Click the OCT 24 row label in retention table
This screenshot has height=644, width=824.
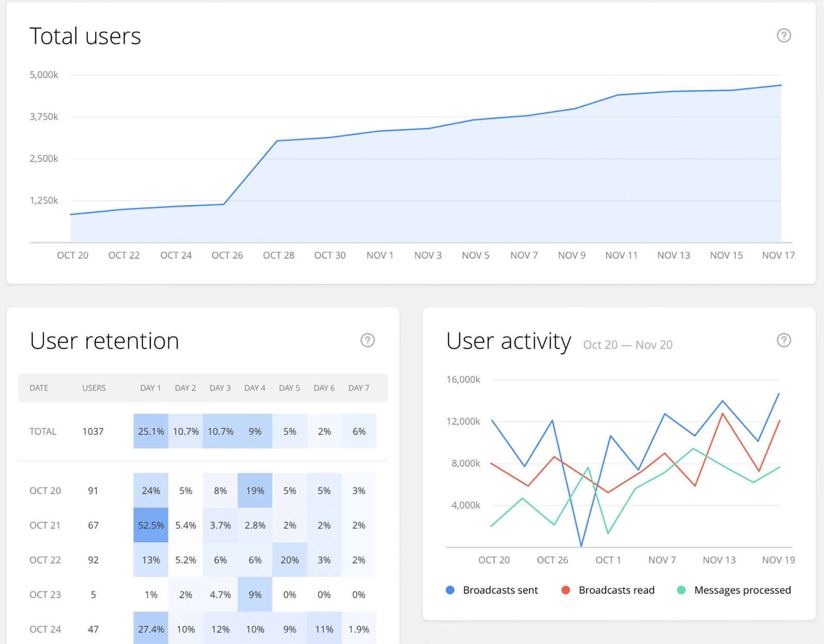pos(45,629)
